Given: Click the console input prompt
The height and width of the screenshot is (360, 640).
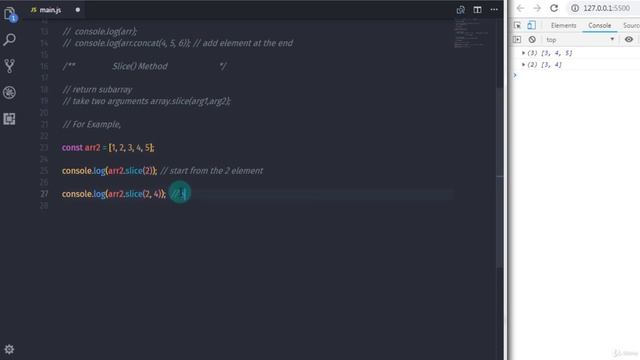Looking at the screenshot, I should pos(576,76).
